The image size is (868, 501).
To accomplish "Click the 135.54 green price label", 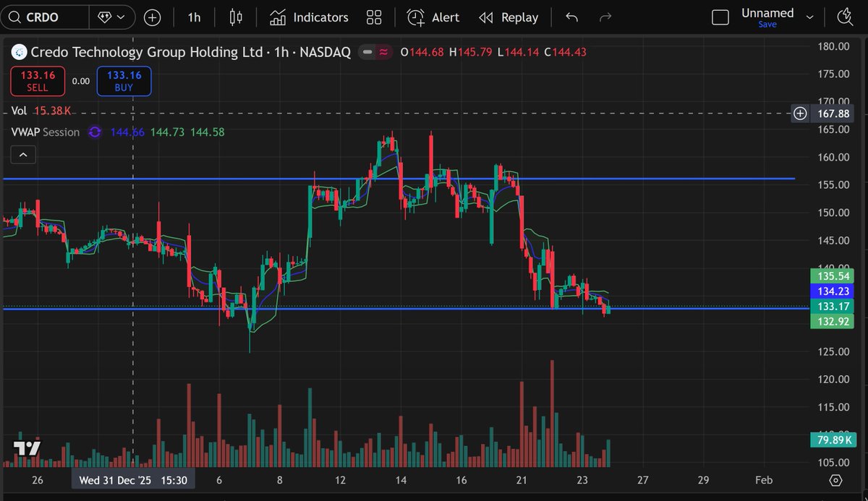I will [x=833, y=275].
